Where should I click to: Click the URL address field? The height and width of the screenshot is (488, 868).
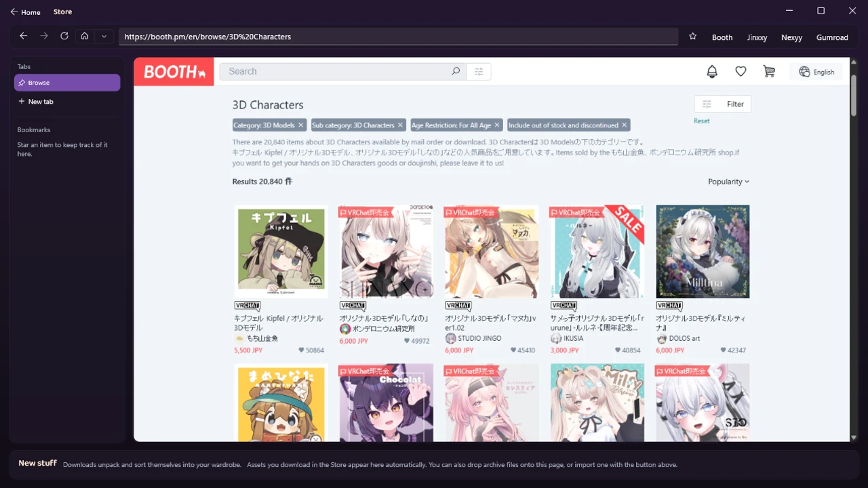coord(399,37)
